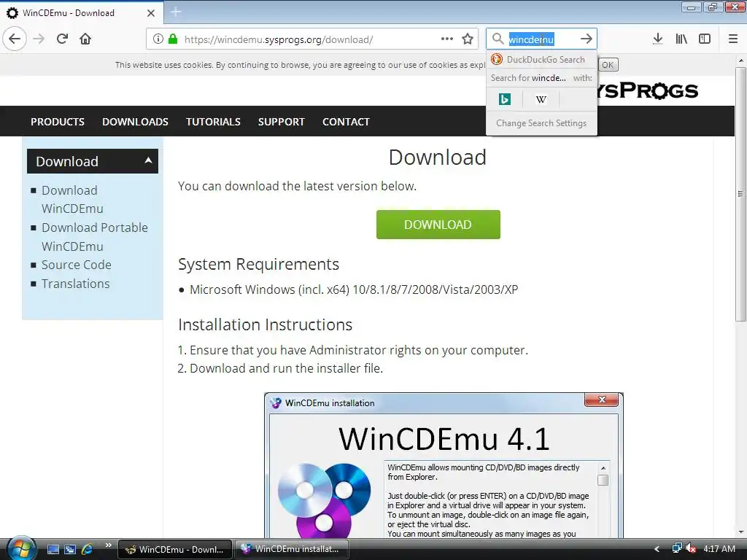
Task: Search with Bing one-click engine
Action: point(505,99)
